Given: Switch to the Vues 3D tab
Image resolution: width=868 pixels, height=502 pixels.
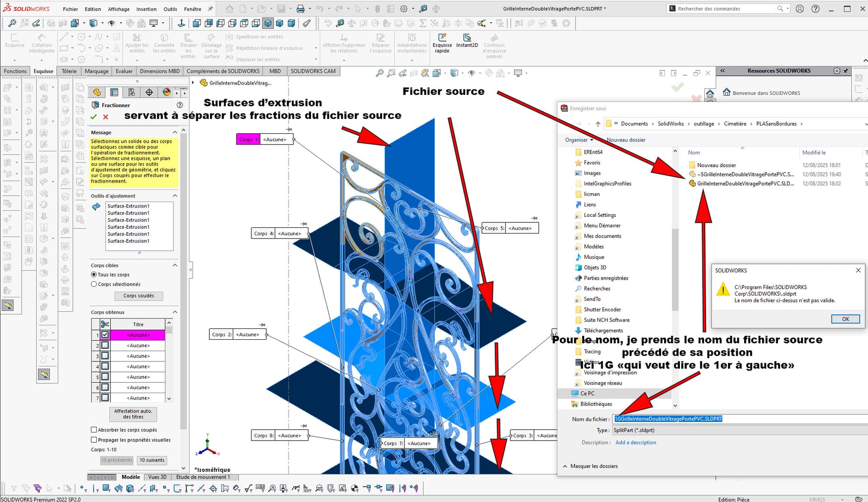Looking at the screenshot, I should [x=157, y=477].
